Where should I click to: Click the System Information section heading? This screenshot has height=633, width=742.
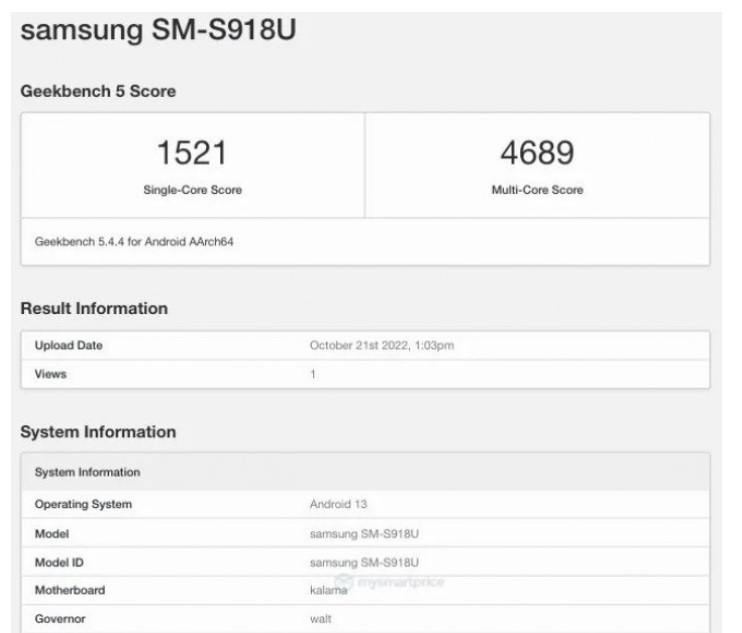[98, 432]
